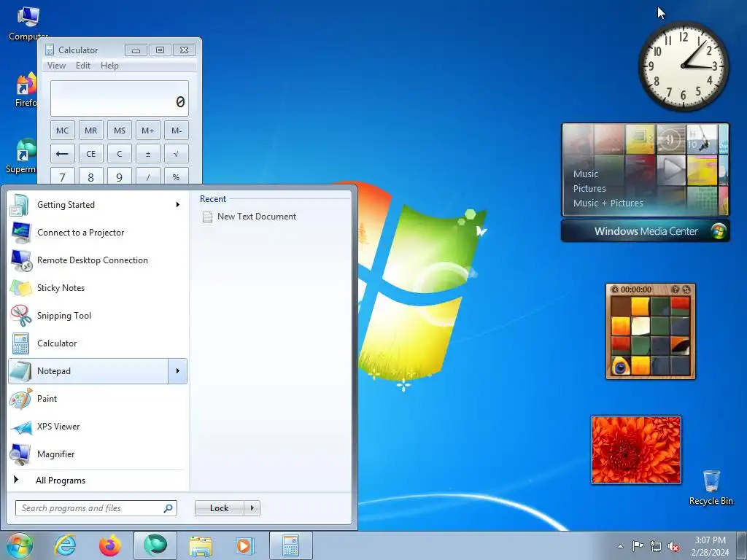Screen dimensions: 747x560
Task: Open the Recycle Bin desktop icon
Action: pyautogui.click(x=711, y=487)
